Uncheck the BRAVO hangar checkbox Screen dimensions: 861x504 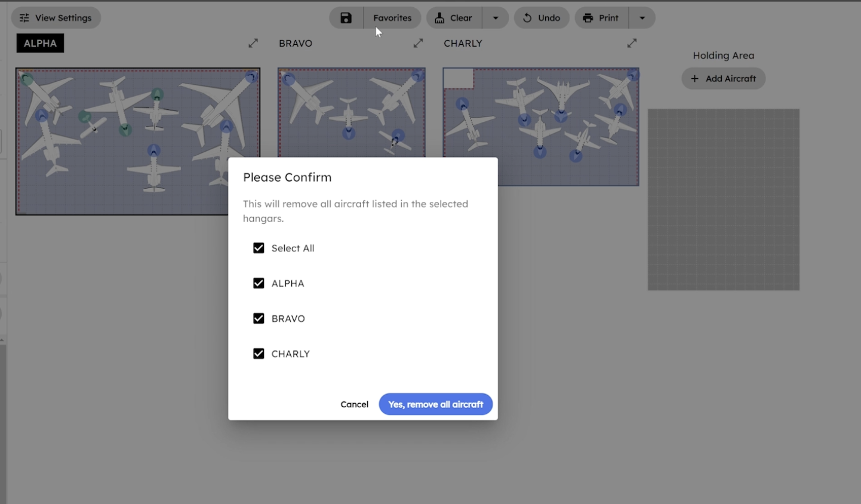(259, 318)
